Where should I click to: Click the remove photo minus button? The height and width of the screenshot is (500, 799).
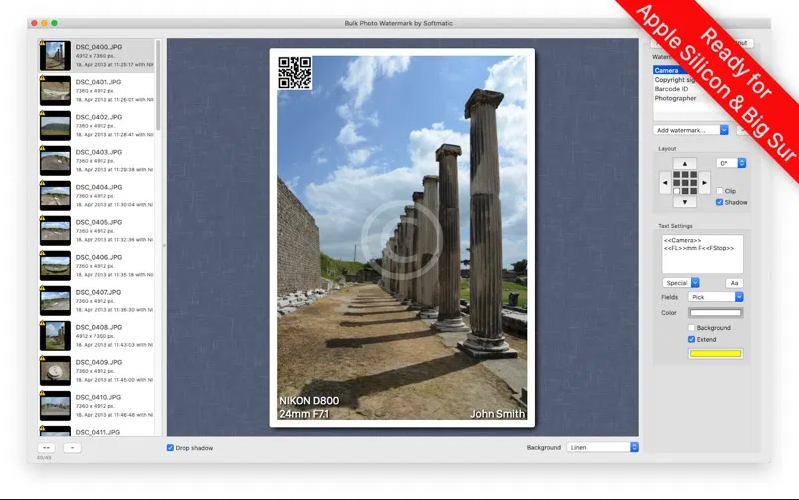pos(71,448)
